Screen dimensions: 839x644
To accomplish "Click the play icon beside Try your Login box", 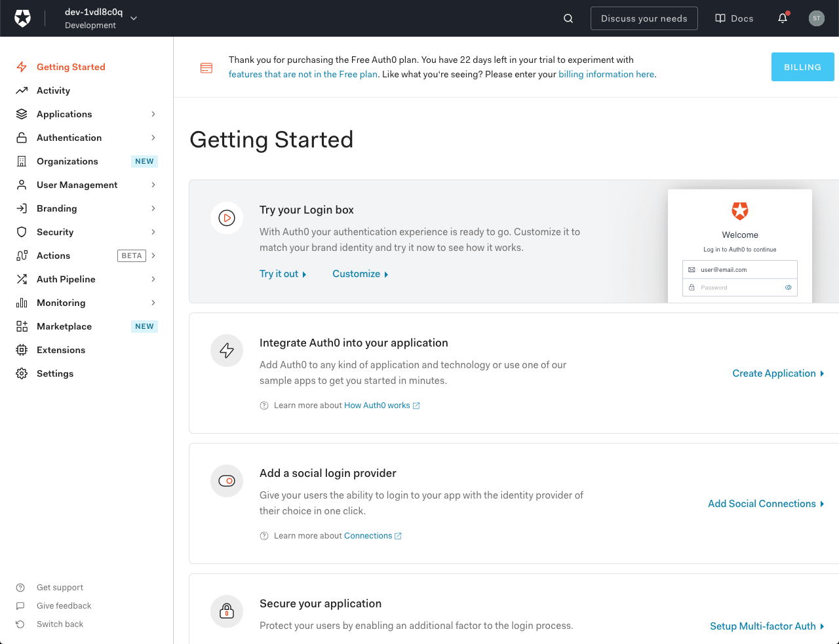I will (226, 218).
